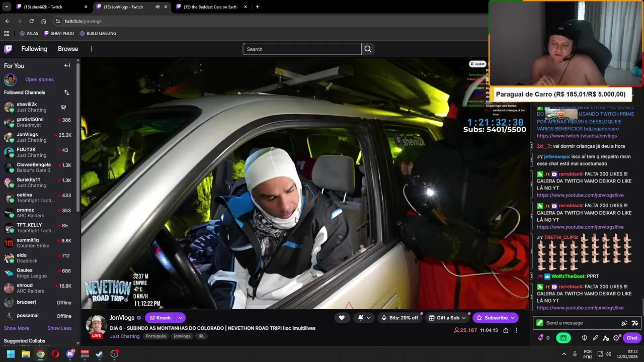Open Windows Start menu
The image size is (644, 362).
click(x=11, y=354)
